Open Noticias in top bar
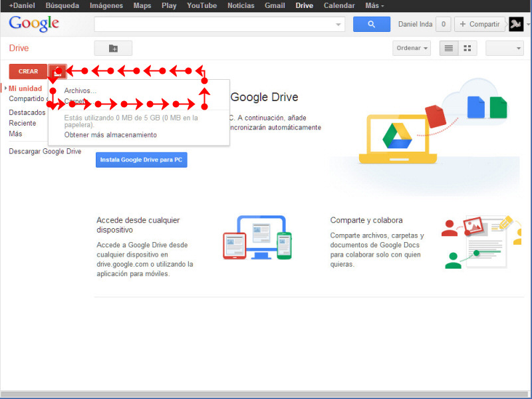This screenshot has height=399, width=532. click(x=241, y=5)
